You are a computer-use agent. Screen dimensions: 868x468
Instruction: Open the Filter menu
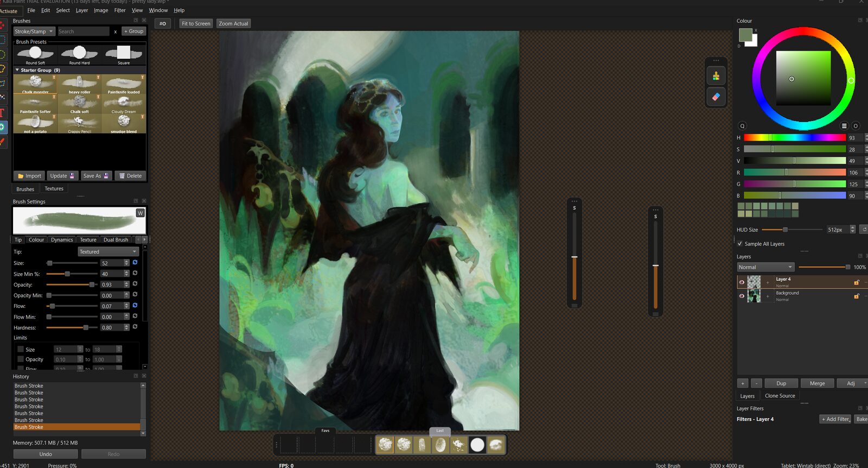[120, 10]
